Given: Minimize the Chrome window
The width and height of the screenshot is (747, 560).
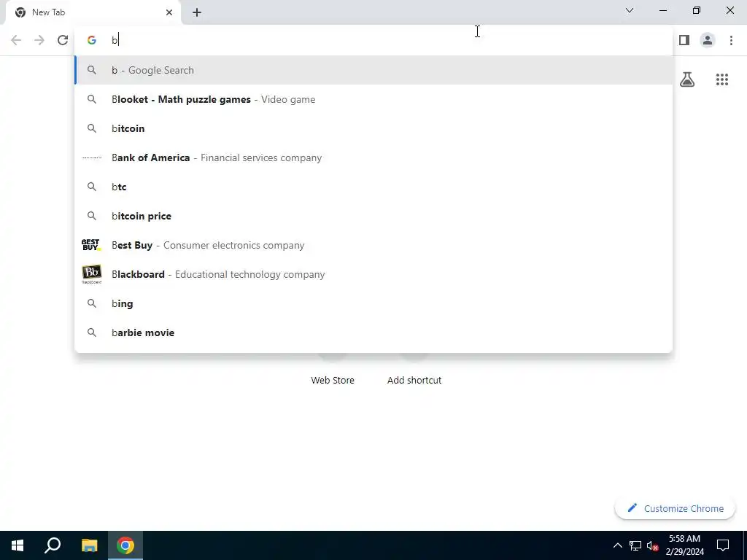Looking at the screenshot, I should coord(662,10).
